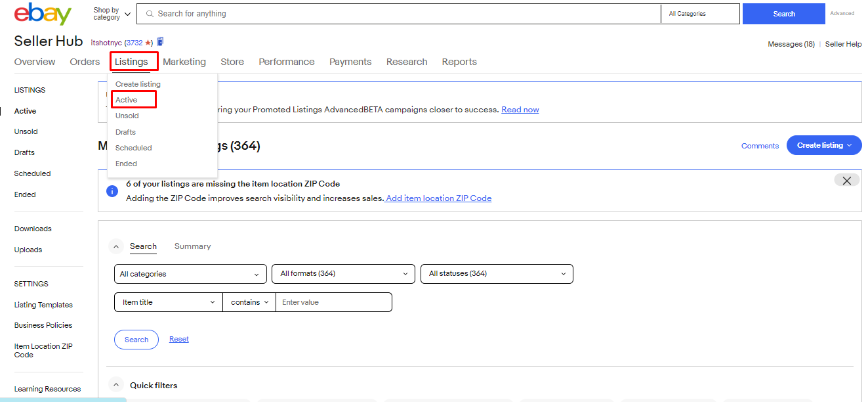Open Seller Help
Image resolution: width=868 pixels, height=402 pixels.
click(844, 44)
